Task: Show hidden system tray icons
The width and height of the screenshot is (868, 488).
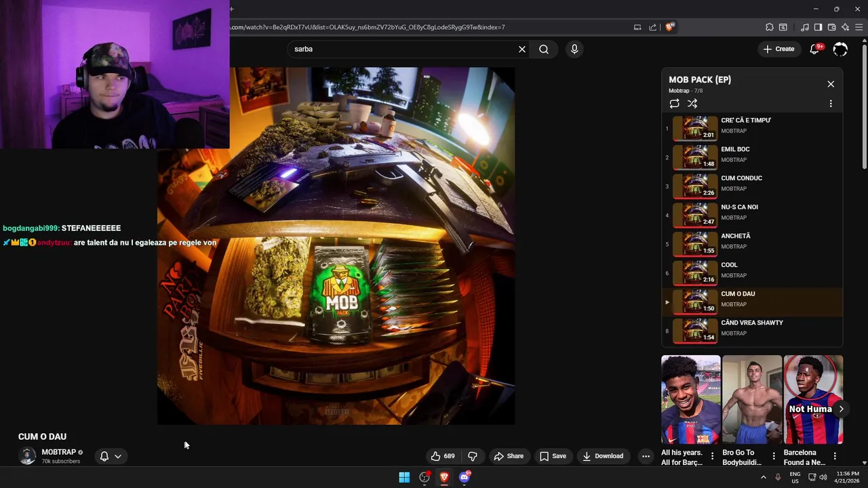Action: (x=763, y=477)
